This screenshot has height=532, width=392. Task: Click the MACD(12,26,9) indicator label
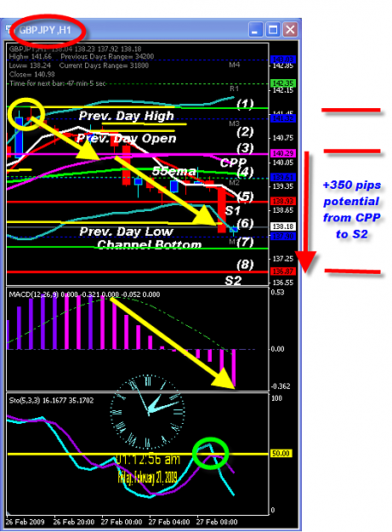pyautogui.click(x=33, y=295)
